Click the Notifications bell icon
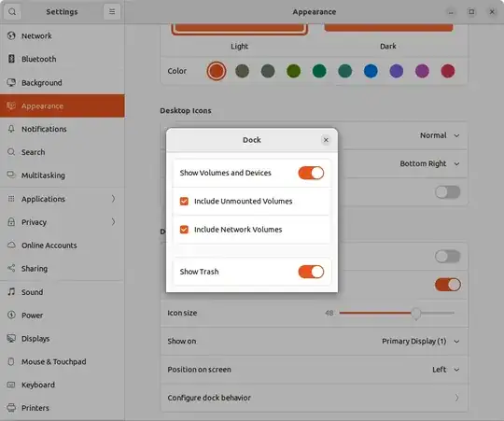Image resolution: width=504 pixels, height=421 pixels. pos(11,129)
